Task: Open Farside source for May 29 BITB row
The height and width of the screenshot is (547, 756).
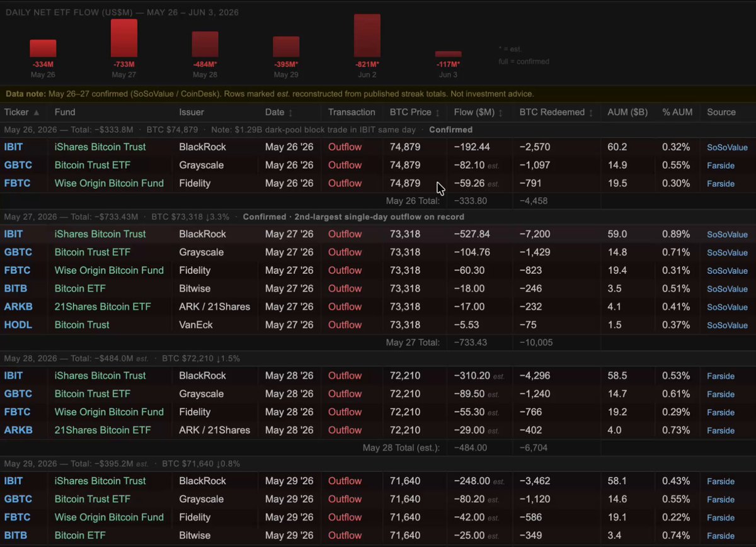Action: [721, 536]
